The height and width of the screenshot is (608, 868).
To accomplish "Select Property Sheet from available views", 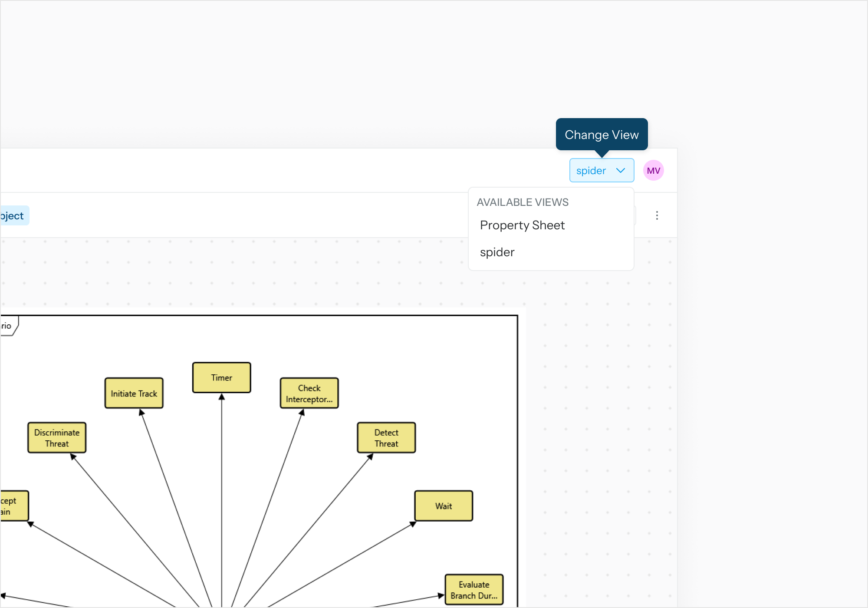I will coord(522,225).
